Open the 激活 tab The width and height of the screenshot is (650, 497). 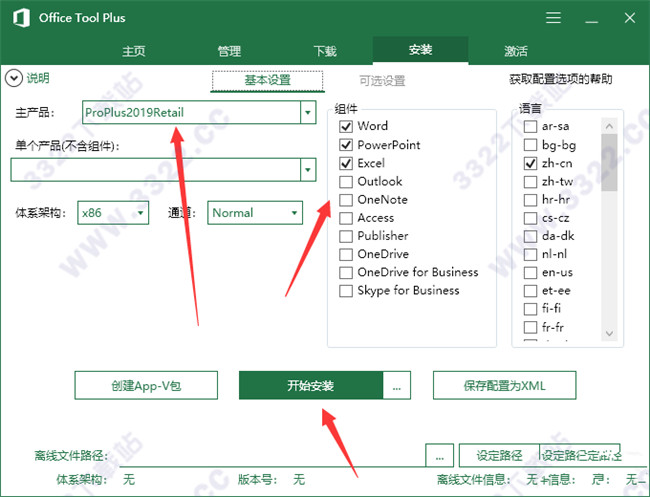(516, 51)
